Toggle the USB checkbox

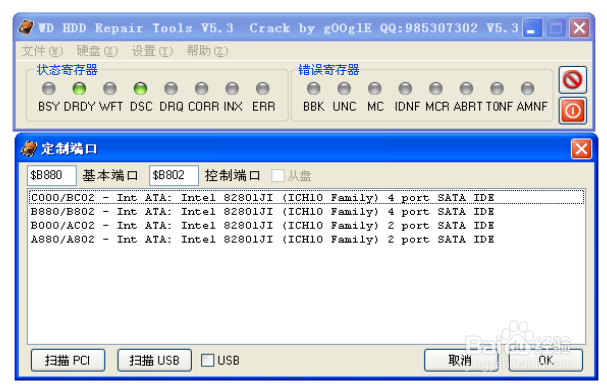pyautogui.click(x=207, y=360)
